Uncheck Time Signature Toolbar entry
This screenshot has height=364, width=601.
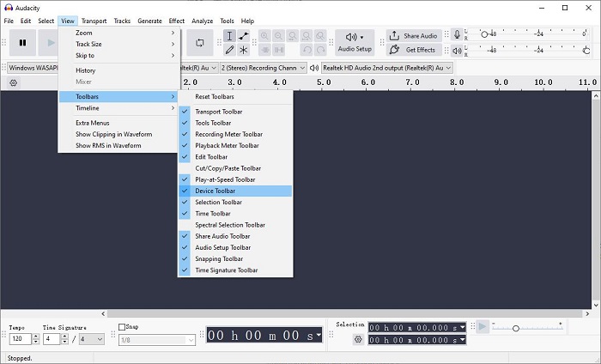235,270
